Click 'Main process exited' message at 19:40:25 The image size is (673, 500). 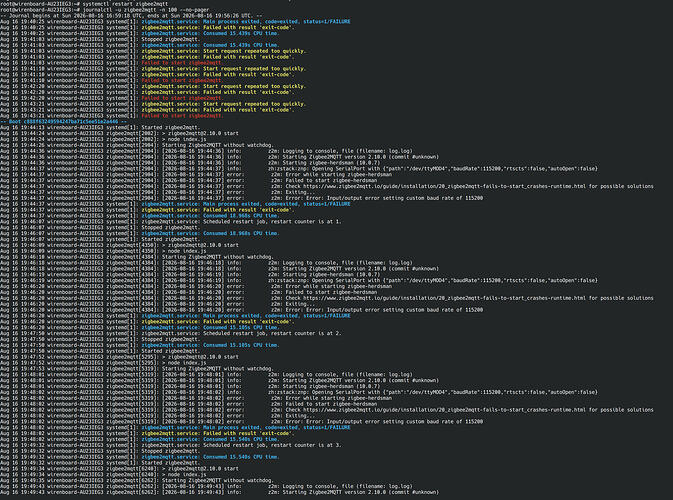point(276,21)
